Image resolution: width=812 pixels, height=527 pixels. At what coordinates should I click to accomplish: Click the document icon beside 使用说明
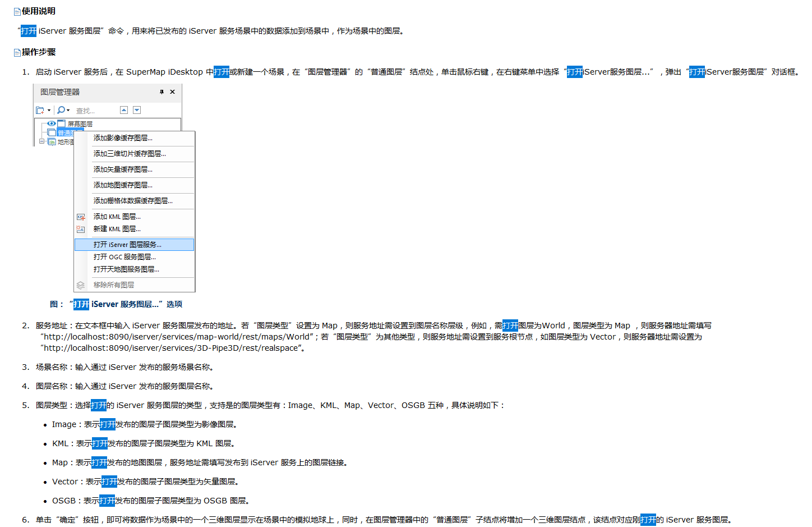pyautogui.click(x=17, y=11)
